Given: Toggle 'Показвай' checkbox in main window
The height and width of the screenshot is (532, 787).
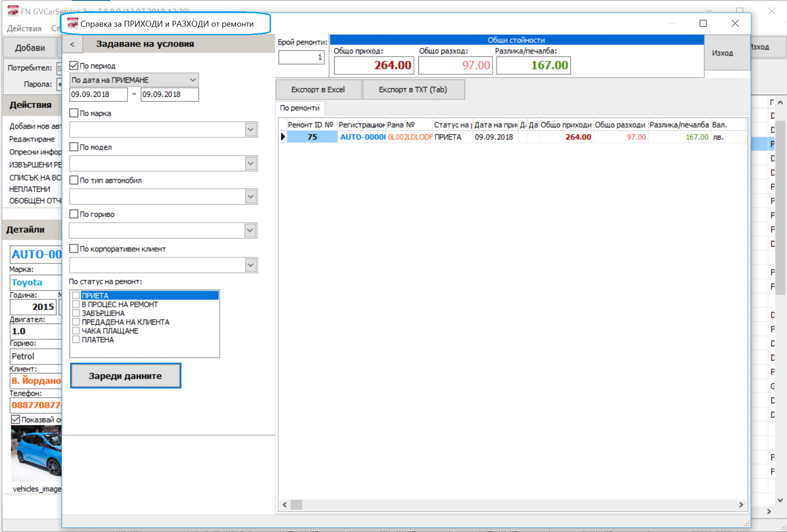Looking at the screenshot, I should (x=15, y=419).
